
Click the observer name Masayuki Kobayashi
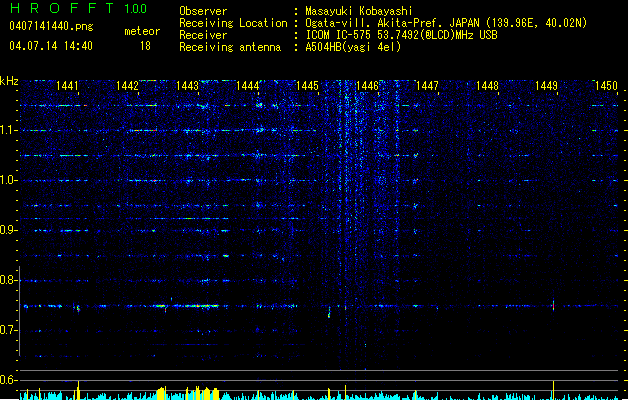(x=359, y=11)
